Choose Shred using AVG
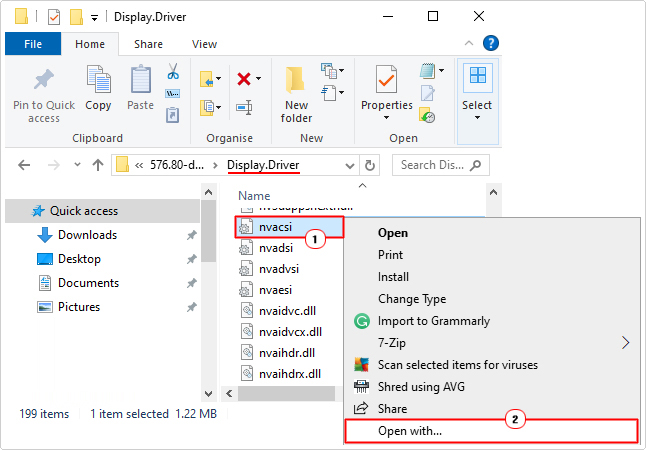This screenshot has width=646, height=450. (x=492, y=387)
